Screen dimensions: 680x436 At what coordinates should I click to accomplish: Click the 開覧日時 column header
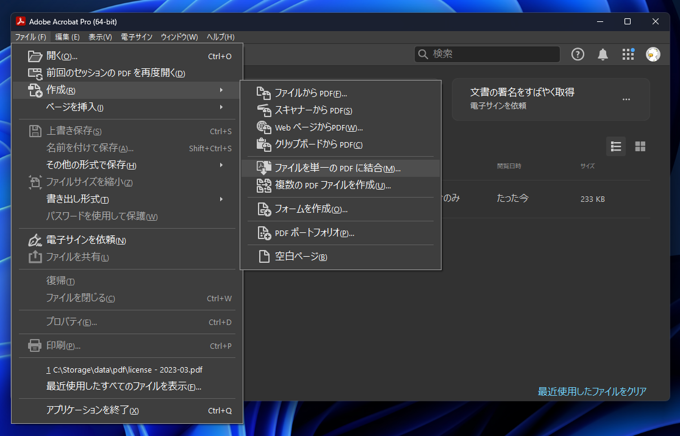point(509,166)
